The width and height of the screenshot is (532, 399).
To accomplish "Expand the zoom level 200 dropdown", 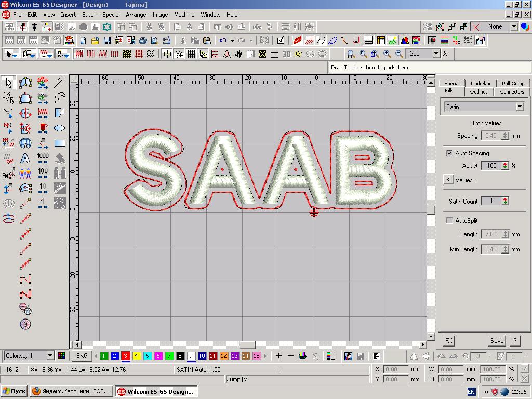I will click(436, 54).
